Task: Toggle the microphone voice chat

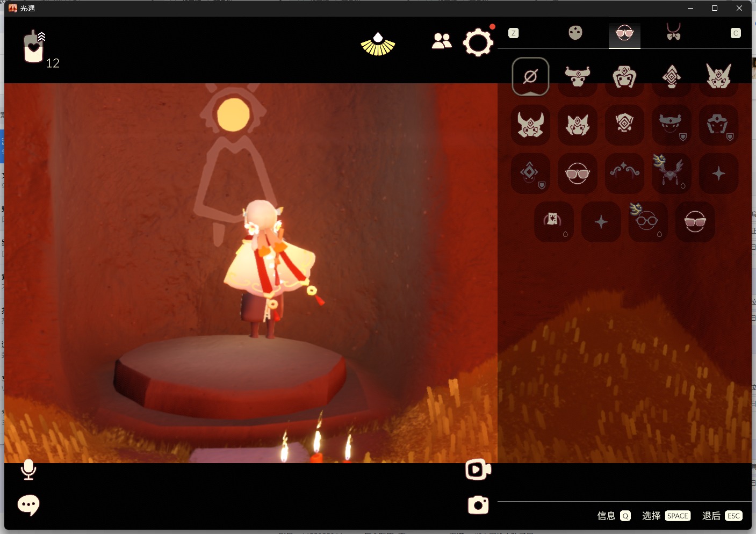Action: tap(28, 470)
